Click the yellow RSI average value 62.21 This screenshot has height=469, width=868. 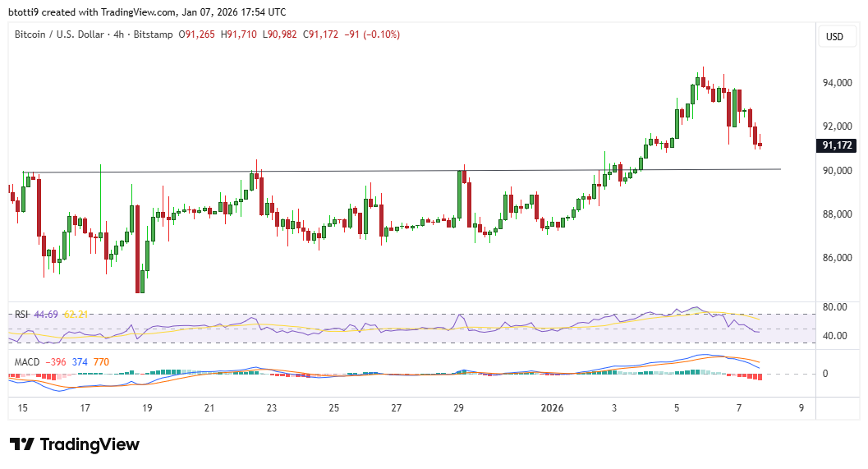(76, 314)
